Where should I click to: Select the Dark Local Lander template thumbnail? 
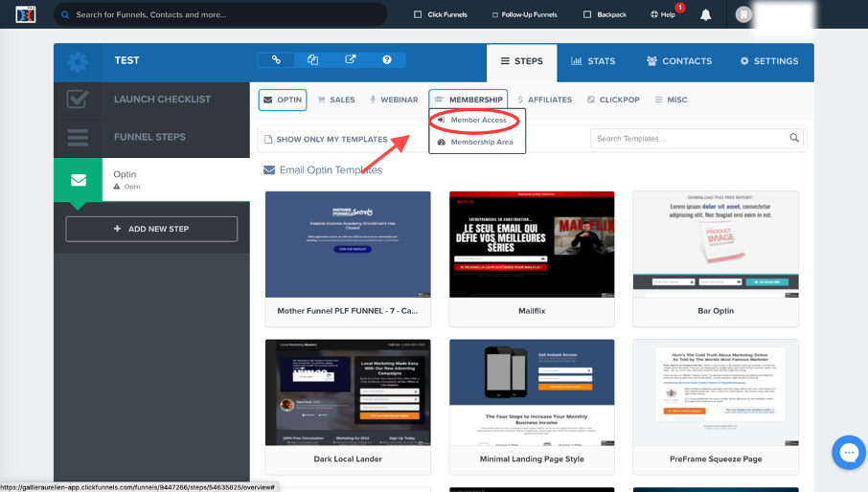(x=348, y=392)
